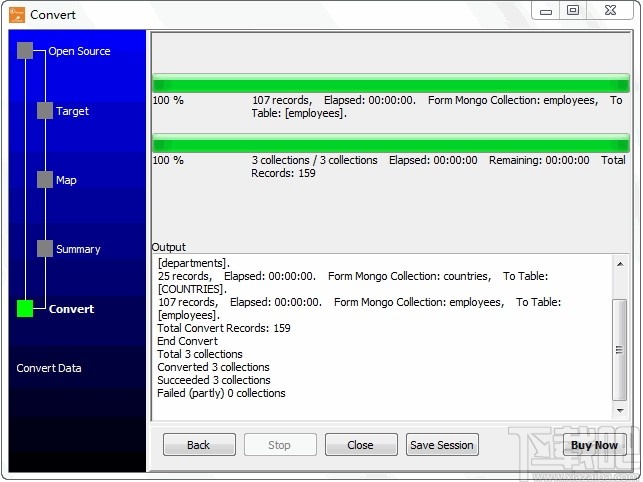643x482 pixels.
Task: Click the Close button at the bottom
Action: coord(361,445)
